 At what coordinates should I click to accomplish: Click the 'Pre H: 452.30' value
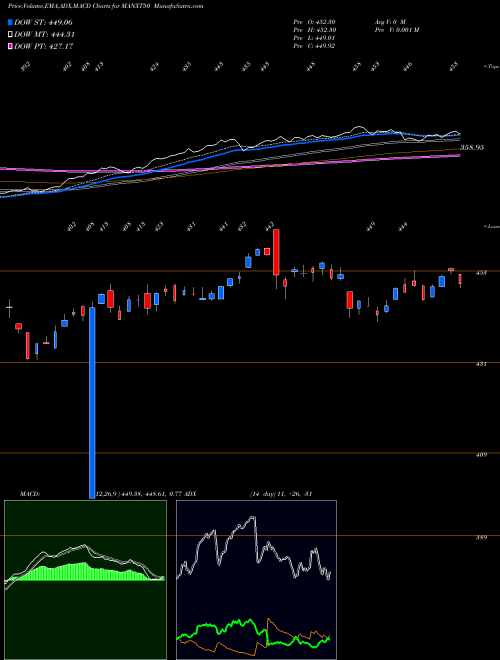click(x=314, y=30)
